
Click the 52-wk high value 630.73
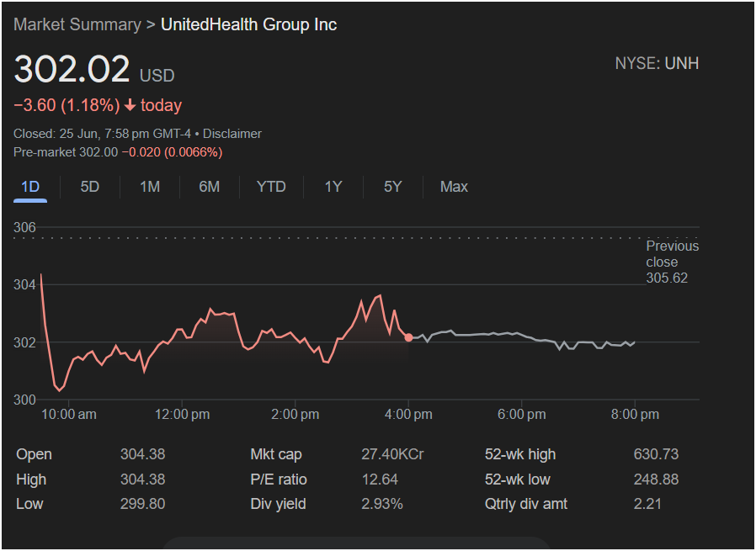[x=656, y=454]
